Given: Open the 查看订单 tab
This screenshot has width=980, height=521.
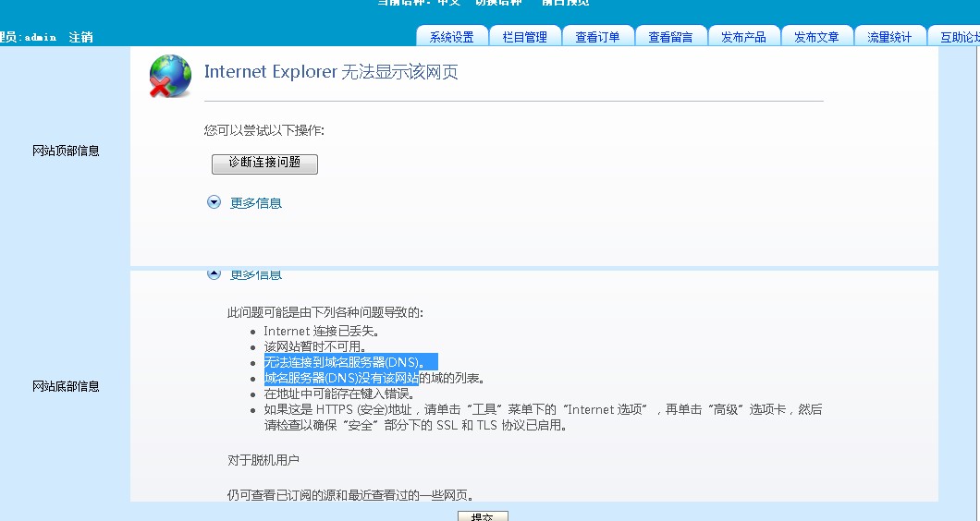Looking at the screenshot, I should [597, 37].
